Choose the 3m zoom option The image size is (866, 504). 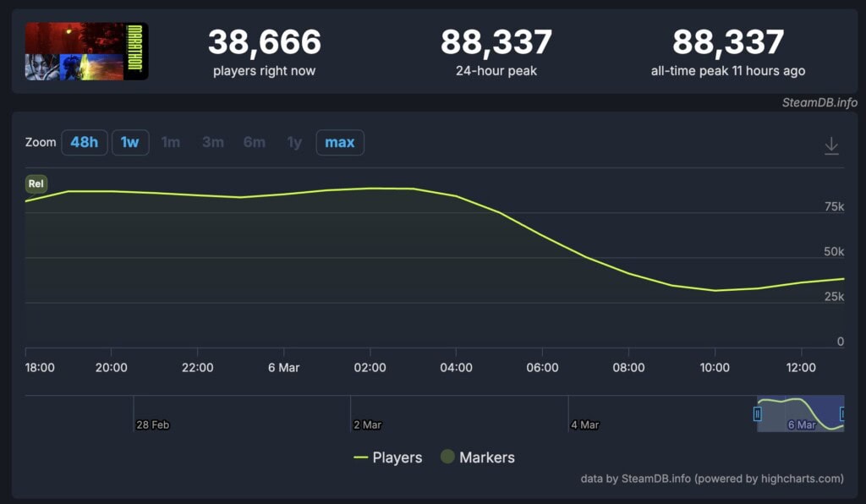tap(212, 142)
